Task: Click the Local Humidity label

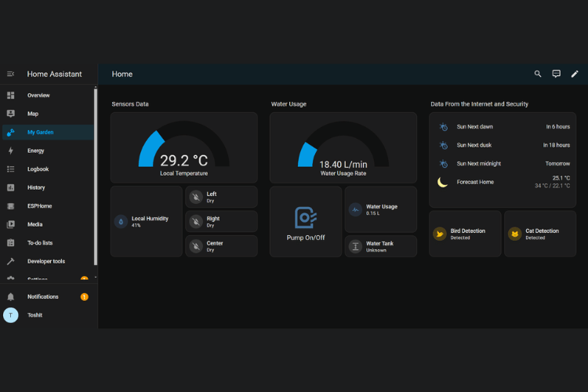Action: 150,218
